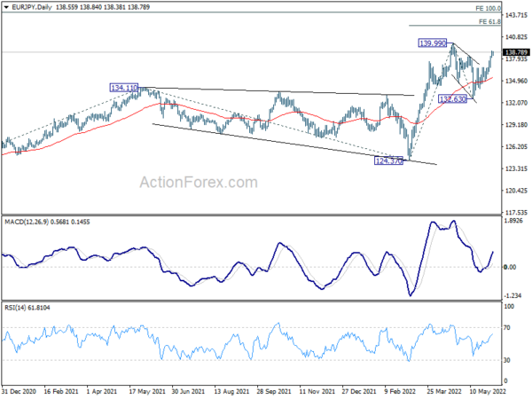Open the EURJPY chart dropdown triangle
532x399 pixels.
(6, 7)
